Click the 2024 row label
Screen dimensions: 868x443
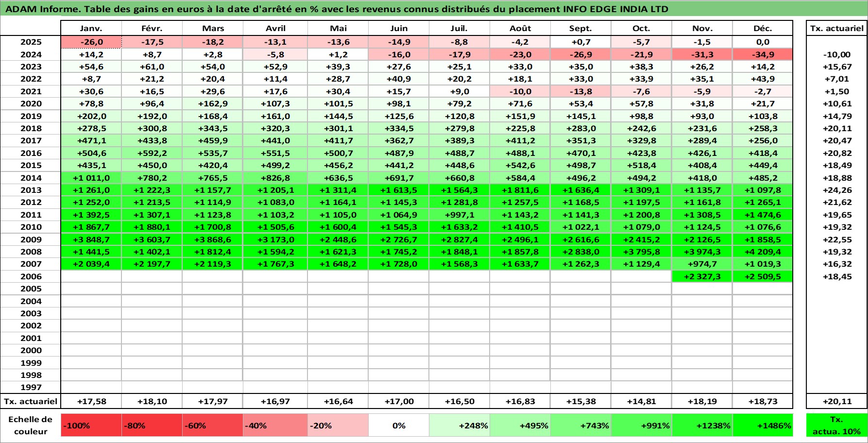31,54
